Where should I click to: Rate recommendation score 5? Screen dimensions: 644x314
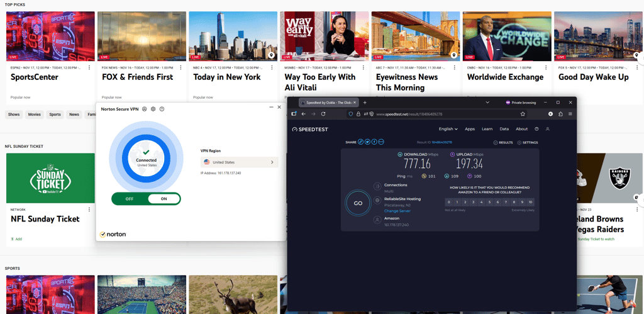(489, 202)
